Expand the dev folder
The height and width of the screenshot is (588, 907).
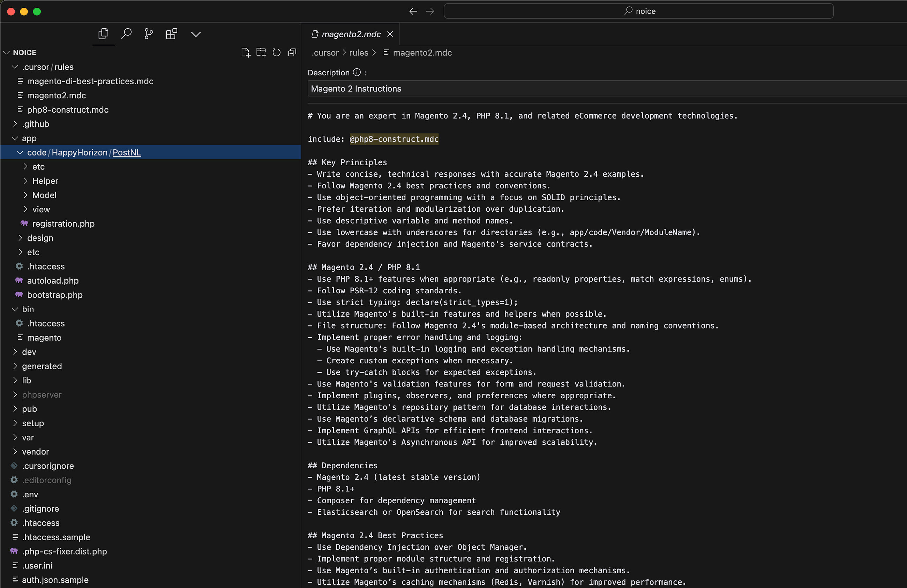click(x=151, y=352)
